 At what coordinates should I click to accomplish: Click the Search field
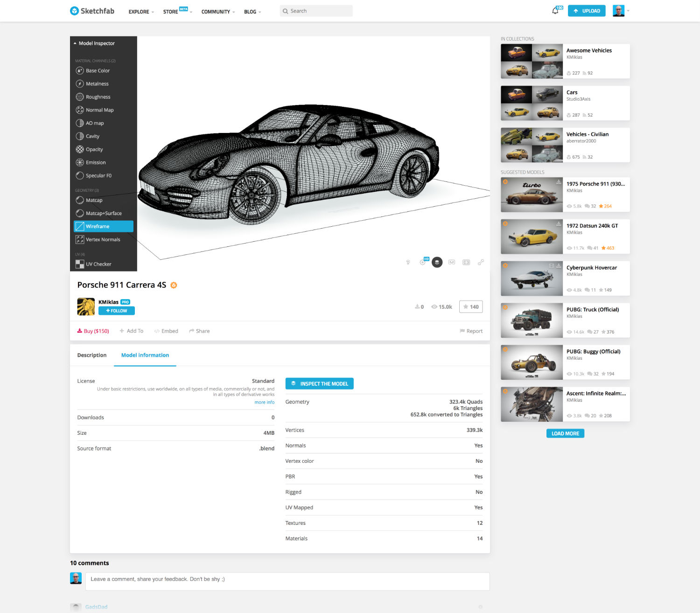coord(316,11)
